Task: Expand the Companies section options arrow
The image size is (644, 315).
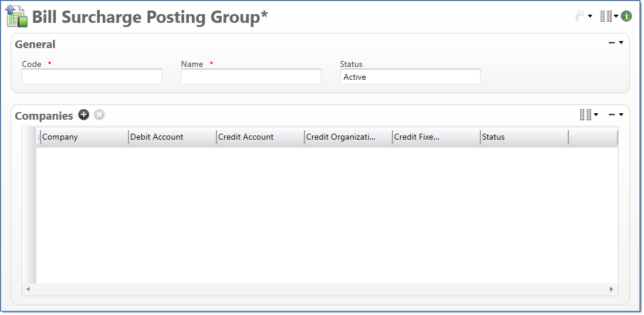Action: coord(621,115)
